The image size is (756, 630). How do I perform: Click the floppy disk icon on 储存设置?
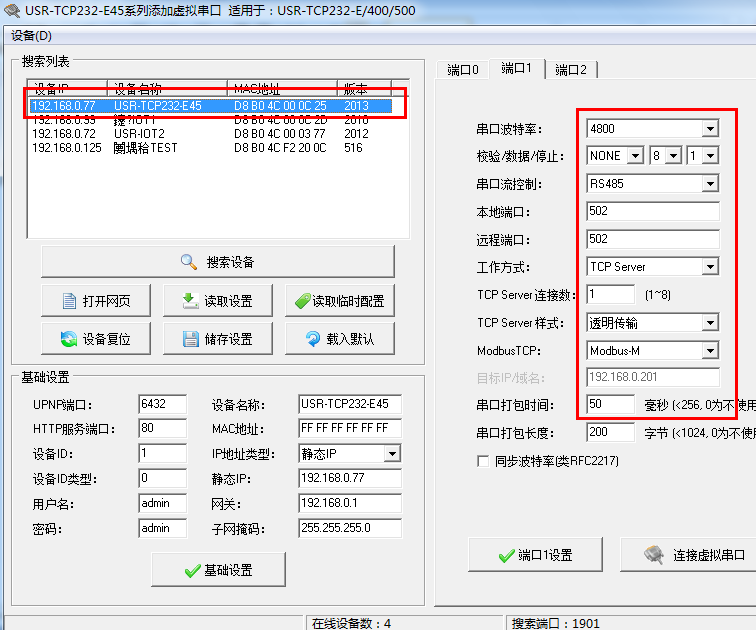(192, 339)
